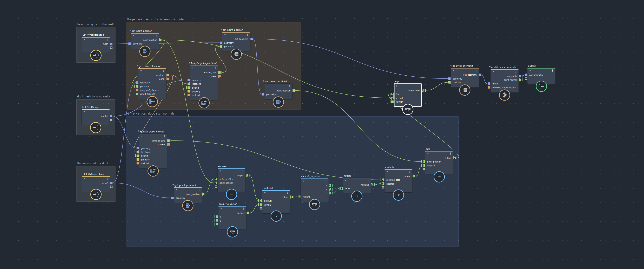Add an input port on the output node
Viewport: 644px width, 269px height.
526,79
